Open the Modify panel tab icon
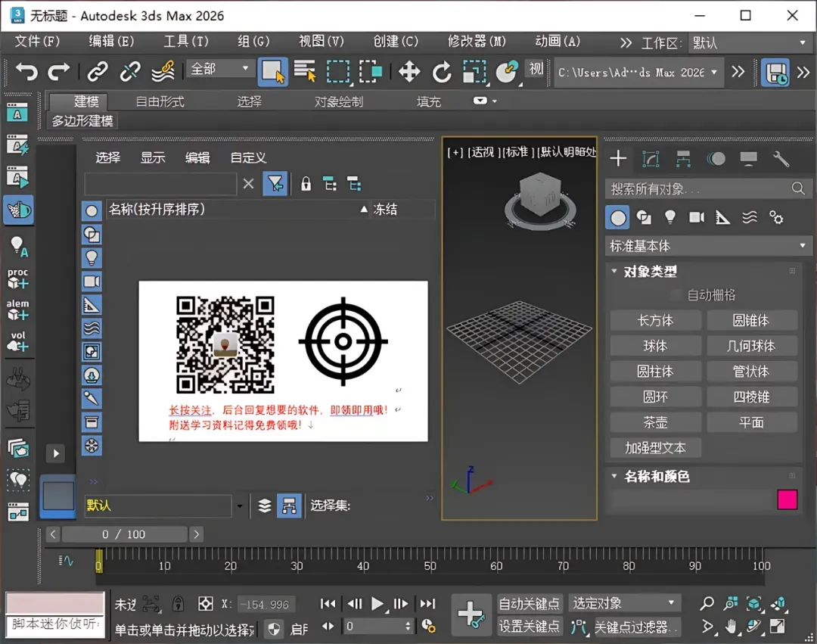This screenshot has height=644, width=817. [651, 158]
